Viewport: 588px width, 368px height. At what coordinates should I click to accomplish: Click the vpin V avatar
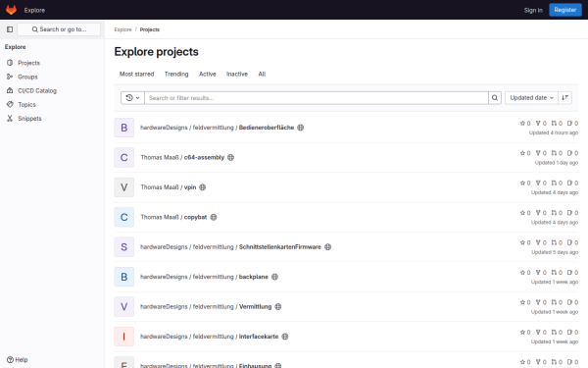click(x=124, y=187)
